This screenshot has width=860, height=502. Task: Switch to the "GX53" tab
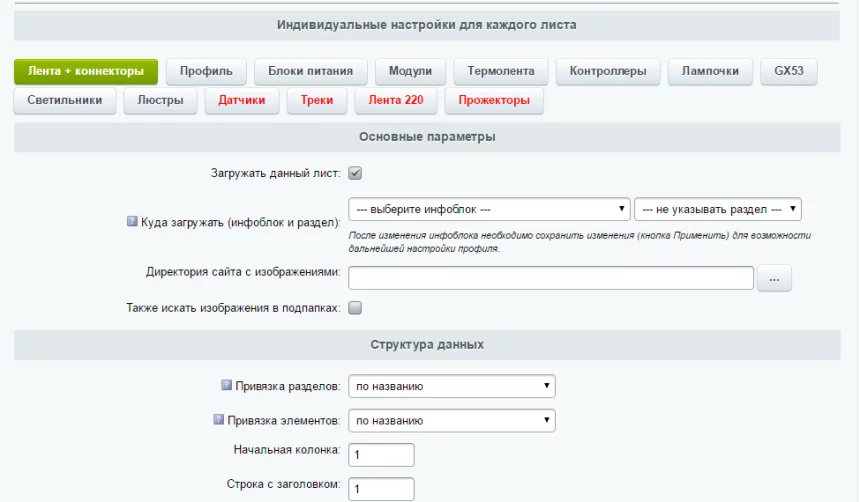(x=788, y=71)
